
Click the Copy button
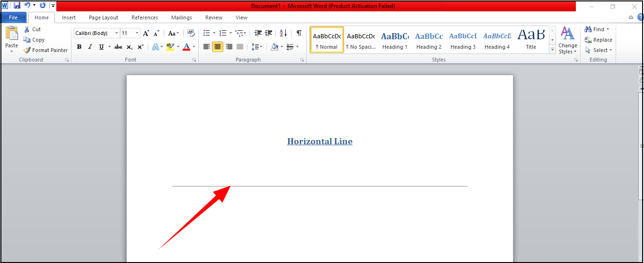tap(34, 40)
